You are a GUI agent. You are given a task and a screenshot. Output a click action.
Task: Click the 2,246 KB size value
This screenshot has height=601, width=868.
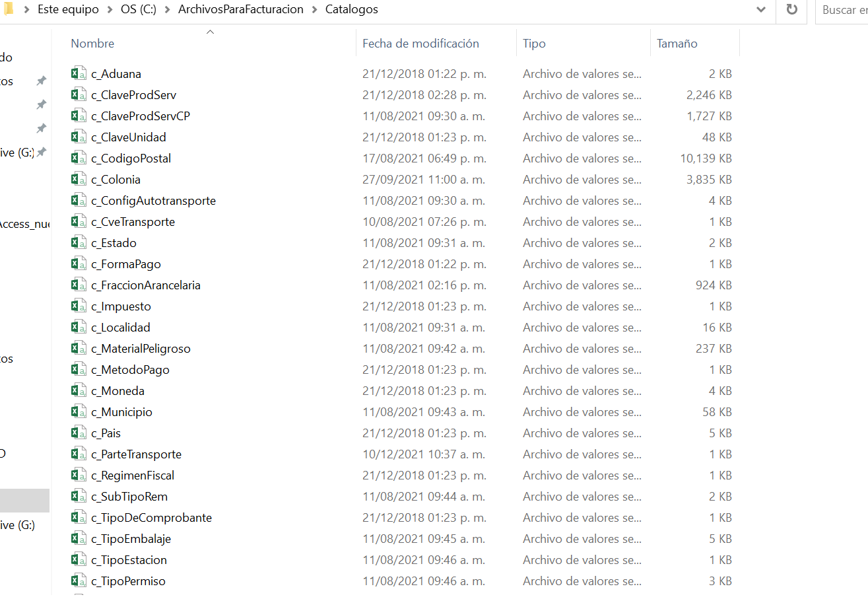pyautogui.click(x=709, y=94)
